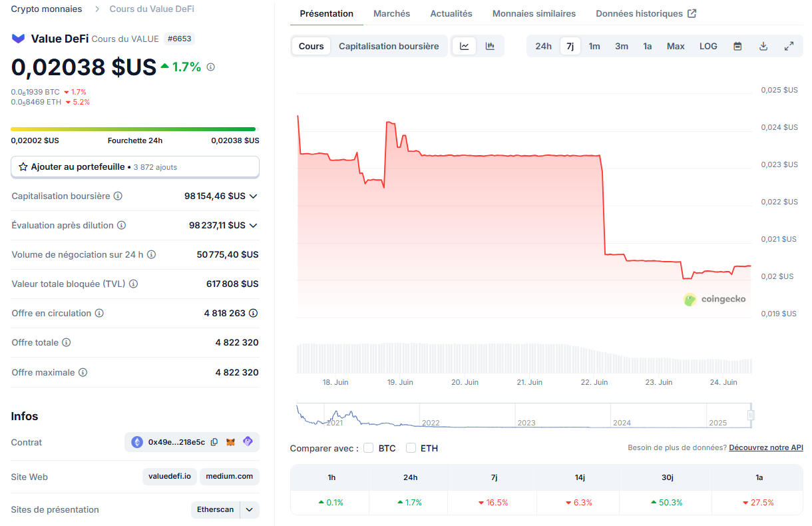
Task: Open info icon next to 1.7% price change
Action: coord(211,67)
